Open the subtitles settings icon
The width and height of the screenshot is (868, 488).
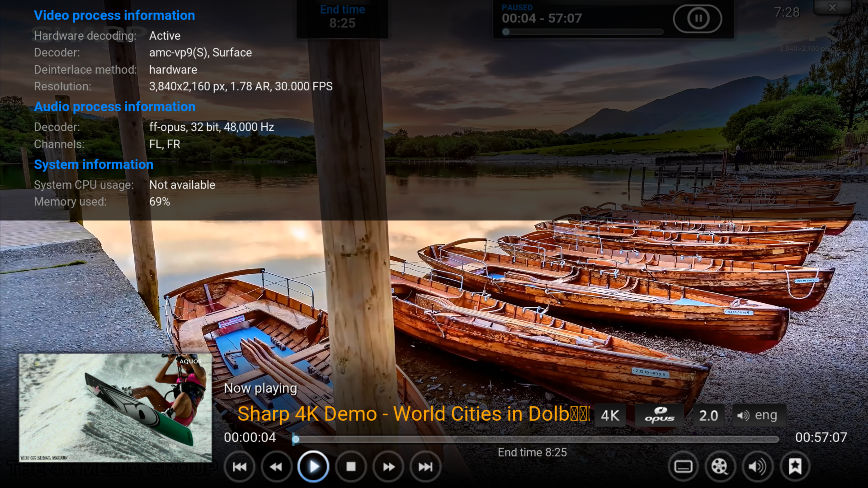(x=683, y=467)
